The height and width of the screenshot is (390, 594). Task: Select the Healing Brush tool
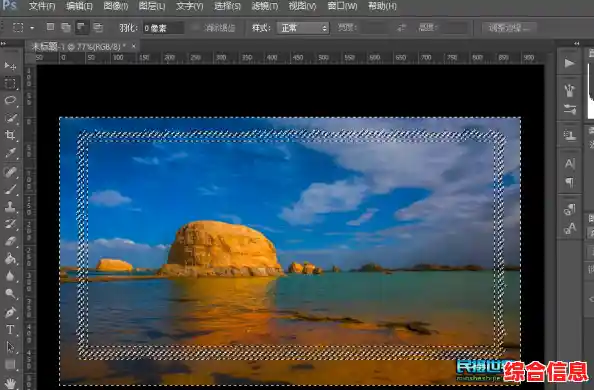click(x=10, y=172)
